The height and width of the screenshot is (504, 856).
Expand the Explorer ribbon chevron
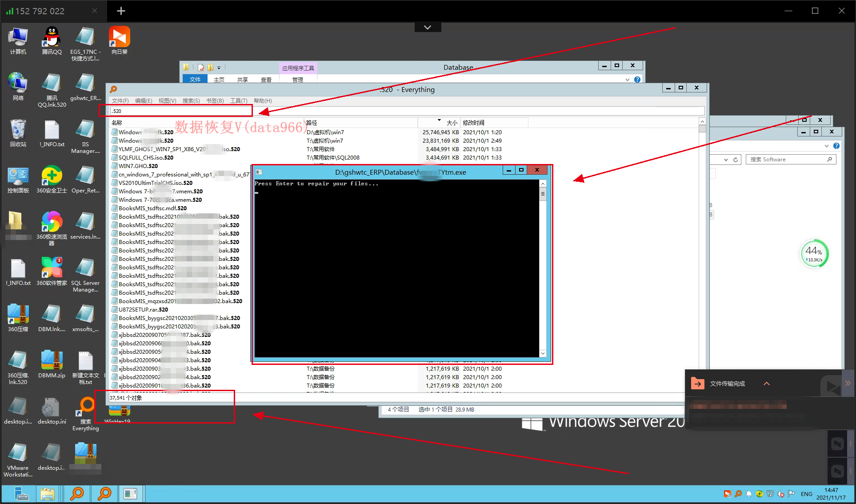627,80
